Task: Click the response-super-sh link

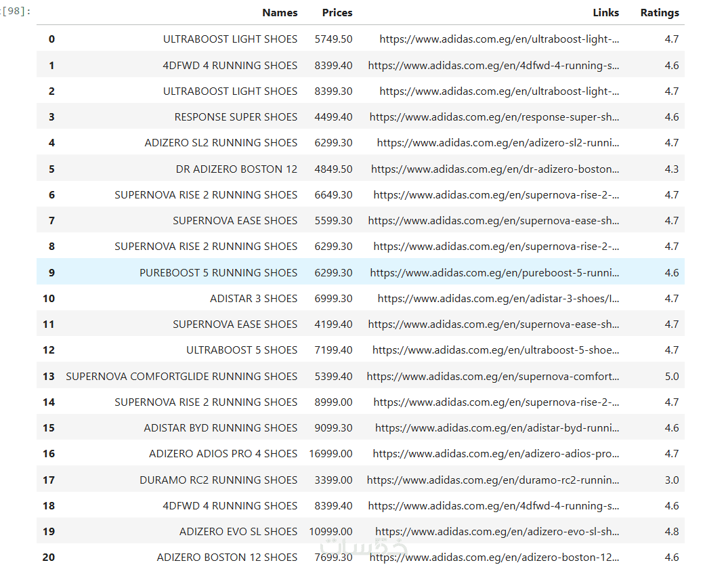Action: click(494, 117)
